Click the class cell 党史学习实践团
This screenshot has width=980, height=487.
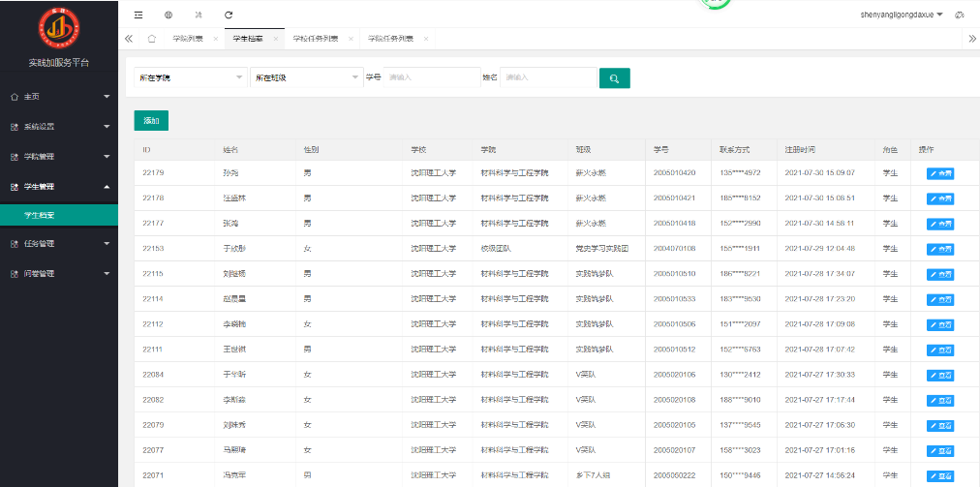tap(602, 249)
